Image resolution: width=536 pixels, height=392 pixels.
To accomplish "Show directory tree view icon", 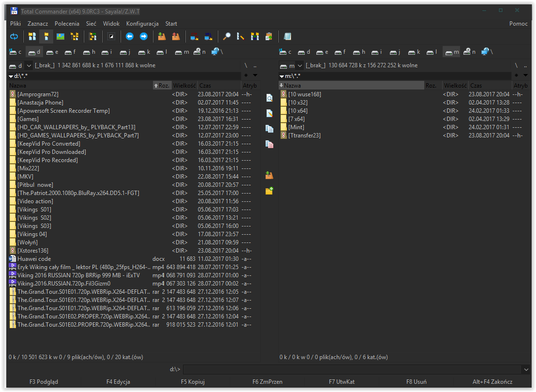I will [74, 36].
